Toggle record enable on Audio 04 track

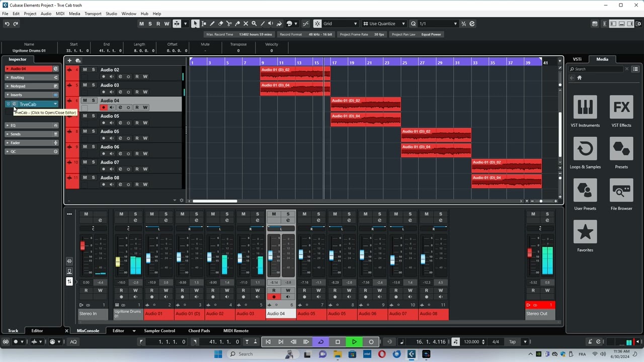click(103, 108)
